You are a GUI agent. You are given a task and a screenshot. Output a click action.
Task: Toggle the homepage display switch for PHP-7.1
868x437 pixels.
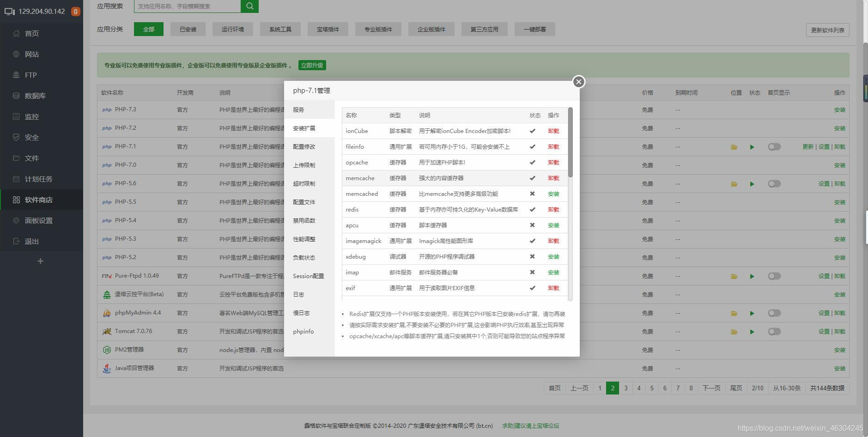774,146
